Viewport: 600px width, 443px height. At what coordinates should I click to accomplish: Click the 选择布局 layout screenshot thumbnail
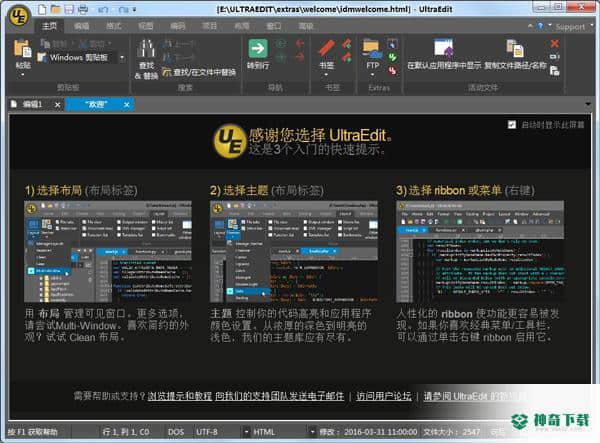point(108,252)
